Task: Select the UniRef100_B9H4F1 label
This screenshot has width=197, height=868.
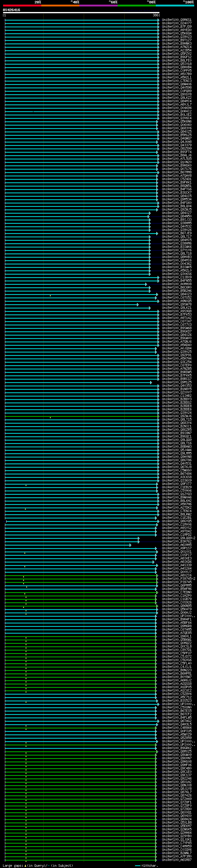Action: coord(177,619)
